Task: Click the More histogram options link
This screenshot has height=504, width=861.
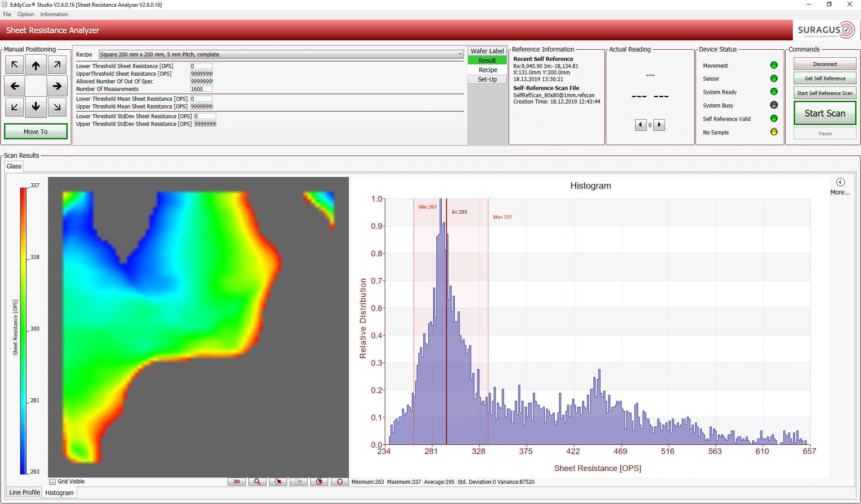Action: click(x=839, y=192)
